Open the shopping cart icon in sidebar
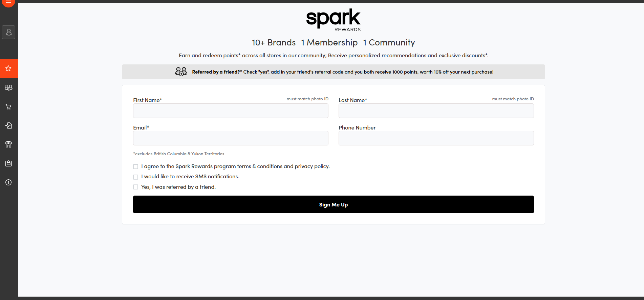This screenshot has height=300, width=644. (x=9, y=106)
